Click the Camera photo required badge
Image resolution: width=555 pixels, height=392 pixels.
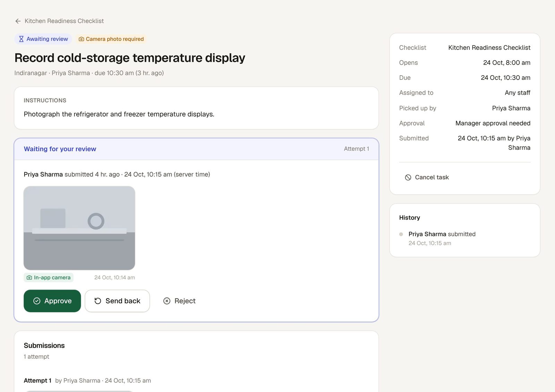click(x=111, y=39)
